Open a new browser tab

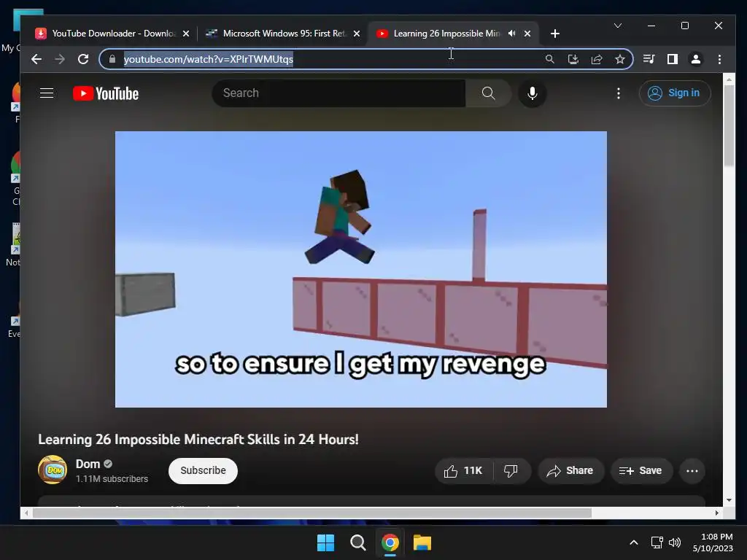pyautogui.click(x=555, y=34)
